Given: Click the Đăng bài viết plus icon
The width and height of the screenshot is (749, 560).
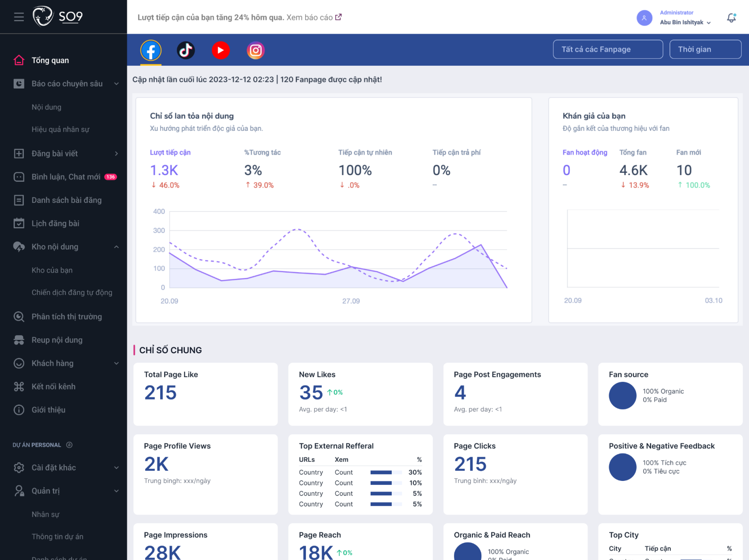Looking at the screenshot, I should click(19, 154).
